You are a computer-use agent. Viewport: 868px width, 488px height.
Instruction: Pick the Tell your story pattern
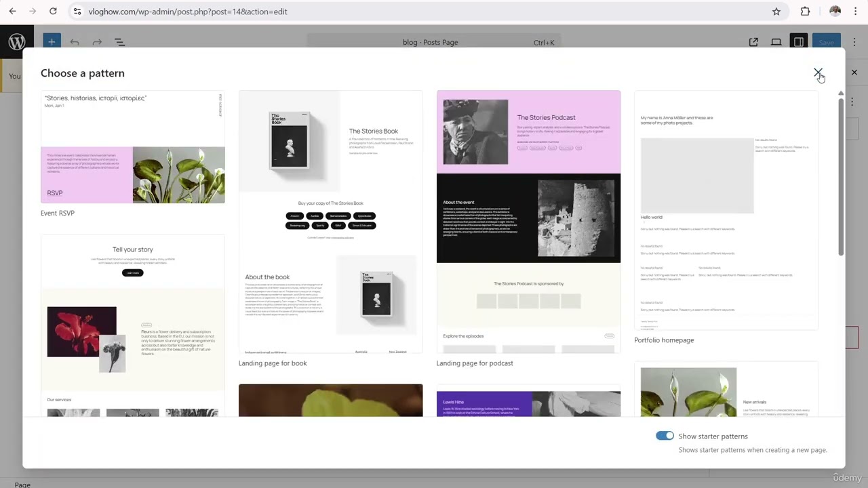click(133, 325)
